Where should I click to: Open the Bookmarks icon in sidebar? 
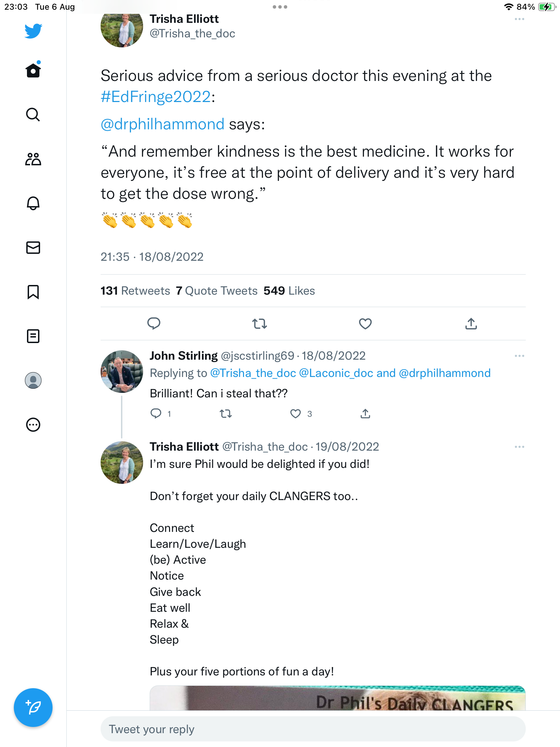pos(33,292)
